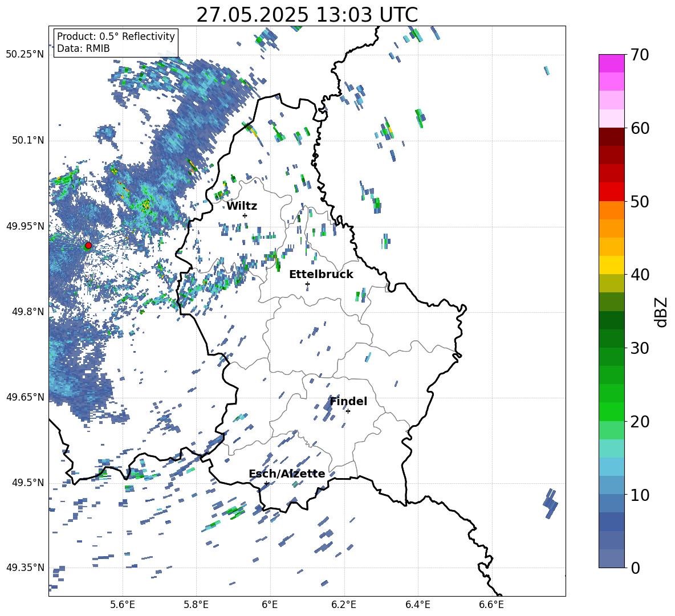Click the Esch/Alzette station cross marker
Image resolution: width=675 pixels, height=616 pixels.
(x=266, y=483)
